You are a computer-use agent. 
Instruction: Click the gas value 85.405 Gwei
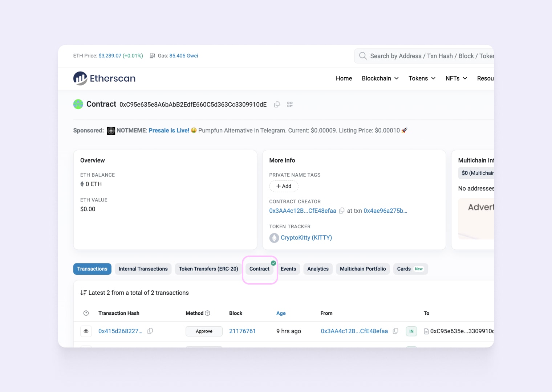(183, 56)
